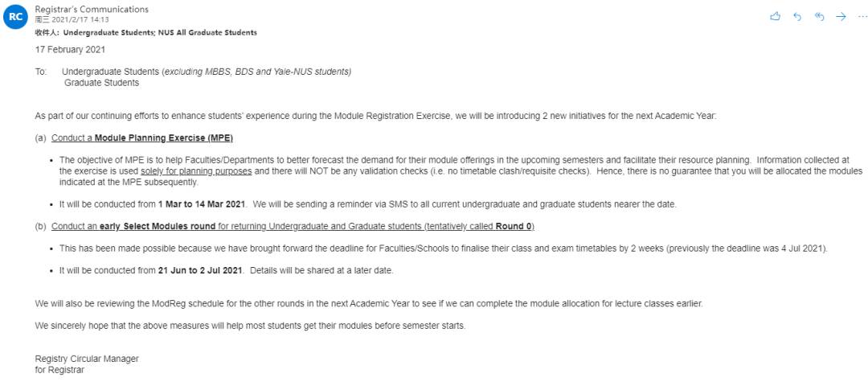Click 'Registry Circular Manager' signature line
The image size is (868, 382).
coord(87,358)
